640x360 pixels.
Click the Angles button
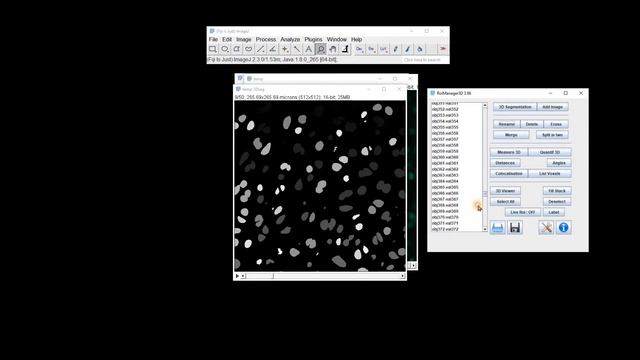559,163
